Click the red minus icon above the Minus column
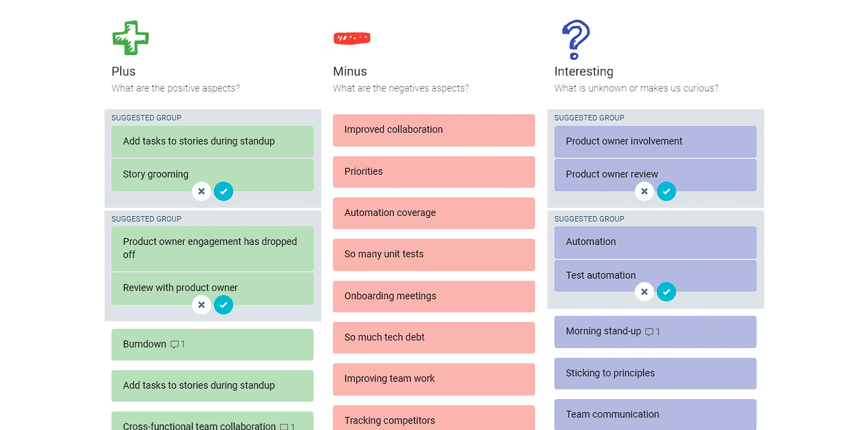Image resolution: width=868 pixels, height=430 pixels. click(351, 38)
